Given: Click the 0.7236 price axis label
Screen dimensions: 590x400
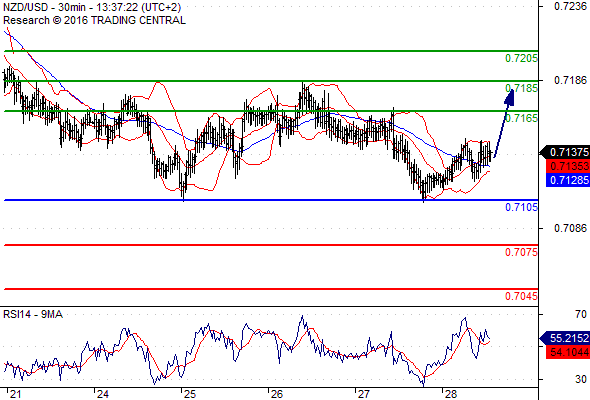Looking at the screenshot, I should point(570,6).
